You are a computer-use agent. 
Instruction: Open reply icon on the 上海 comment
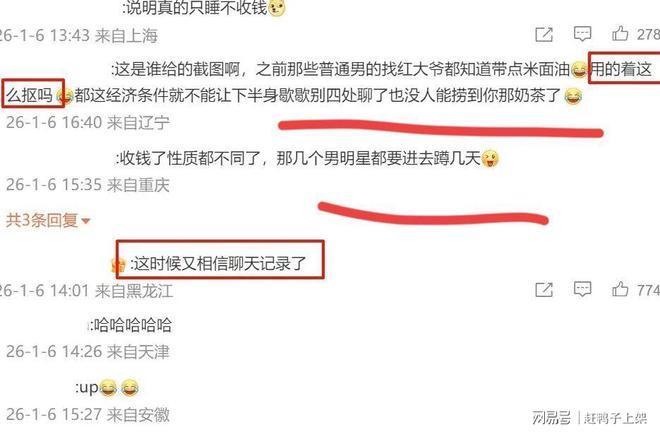(583, 34)
